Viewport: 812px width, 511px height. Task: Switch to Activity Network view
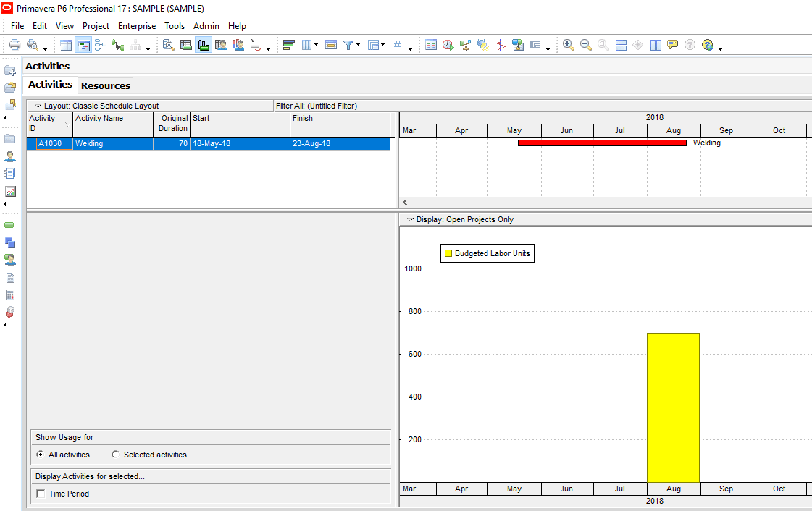101,45
